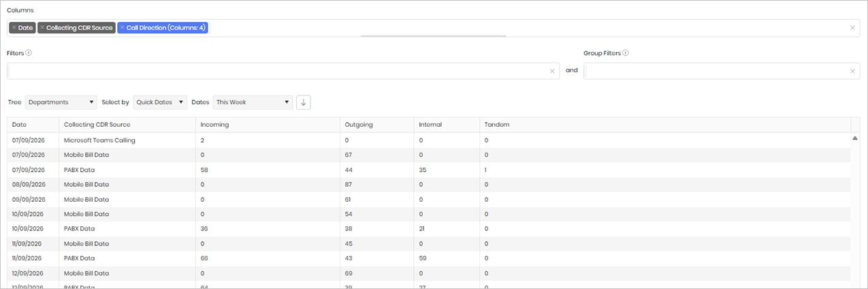The height and width of the screenshot is (289, 868).
Task: Select the Microsoft Teams Calling row
Action: tap(429, 140)
